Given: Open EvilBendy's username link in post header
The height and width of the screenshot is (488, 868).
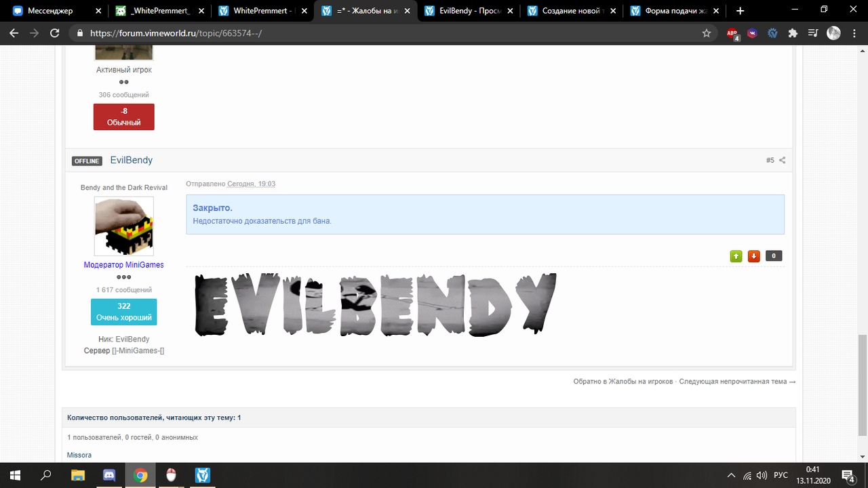Looking at the screenshot, I should point(131,161).
